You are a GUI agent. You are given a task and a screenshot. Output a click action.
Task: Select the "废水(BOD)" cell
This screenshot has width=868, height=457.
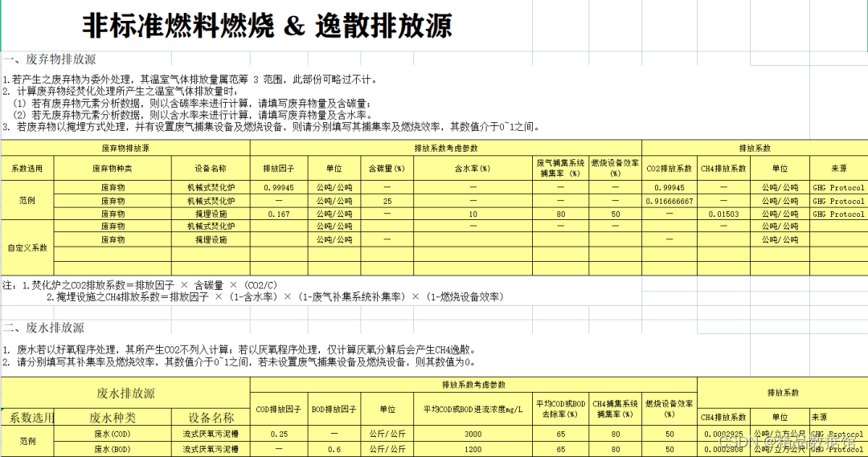pyautogui.click(x=113, y=449)
